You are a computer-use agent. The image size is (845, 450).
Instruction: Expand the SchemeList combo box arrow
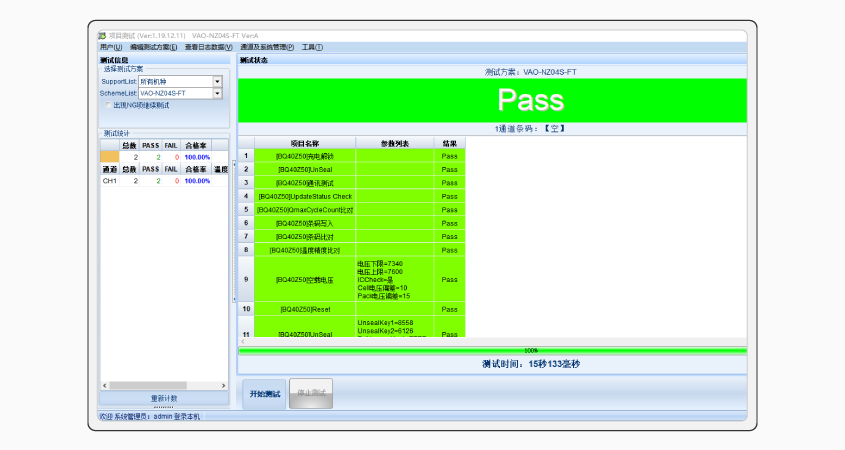click(x=217, y=93)
